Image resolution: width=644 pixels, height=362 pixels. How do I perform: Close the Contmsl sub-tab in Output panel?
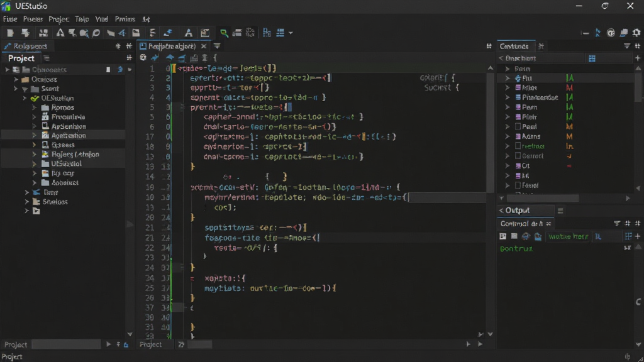pyautogui.click(x=548, y=224)
